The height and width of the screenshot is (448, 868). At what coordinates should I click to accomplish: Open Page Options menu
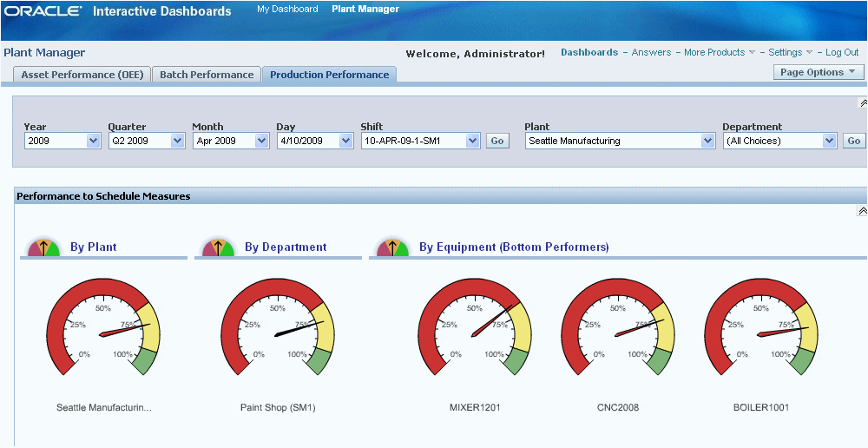(819, 72)
